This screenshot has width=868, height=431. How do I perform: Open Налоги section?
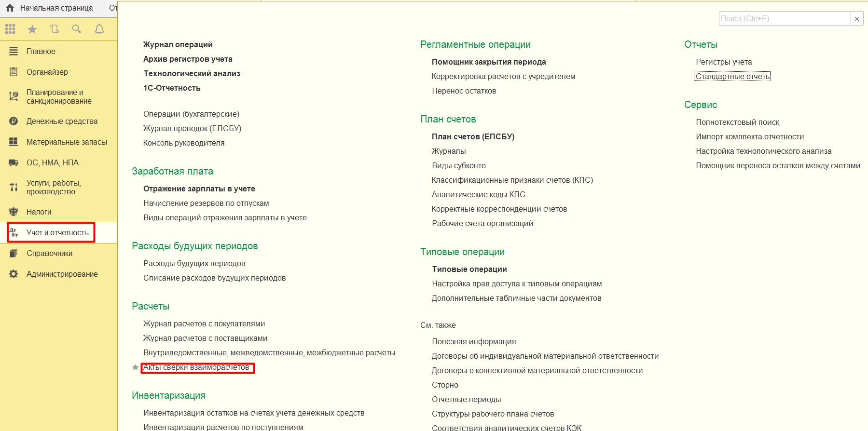[x=39, y=212]
